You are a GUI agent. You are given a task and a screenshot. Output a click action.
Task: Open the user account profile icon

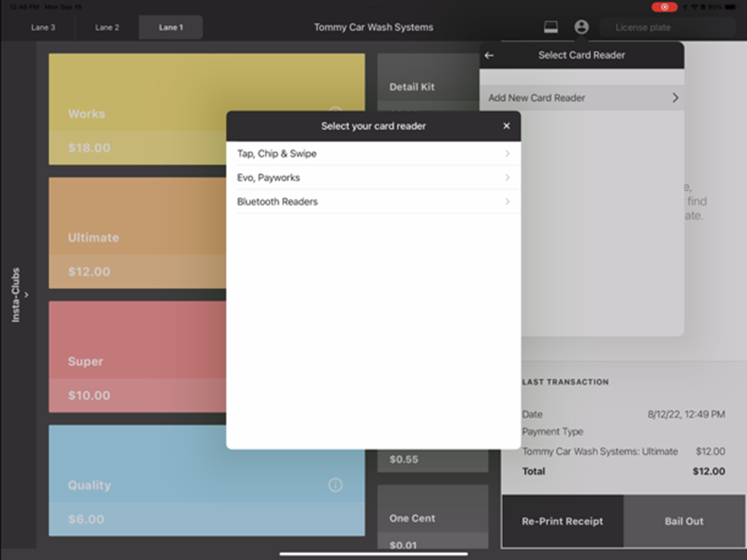click(x=581, y=27)
